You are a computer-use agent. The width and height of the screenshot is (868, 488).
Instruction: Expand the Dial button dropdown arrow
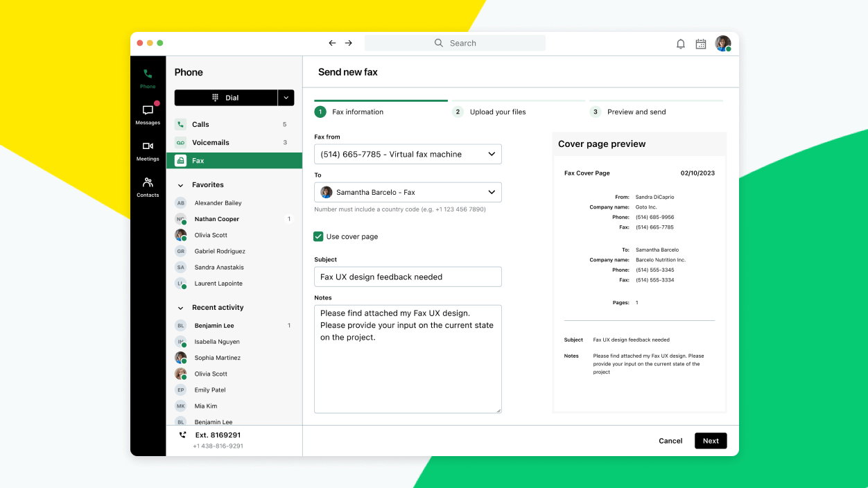pyautogui.click(x=286, y=98)
